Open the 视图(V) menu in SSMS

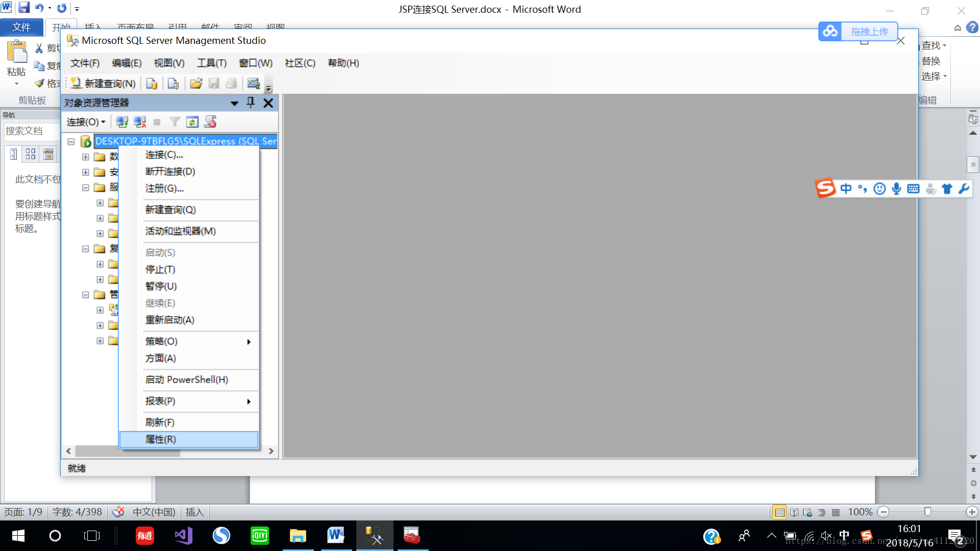[169, 63]
